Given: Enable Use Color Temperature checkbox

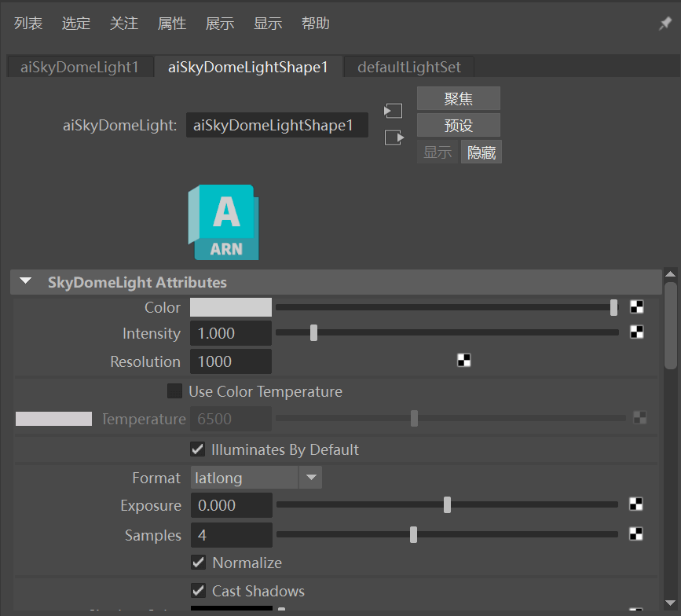Looking at the screenshot, I should coord(174,391).
